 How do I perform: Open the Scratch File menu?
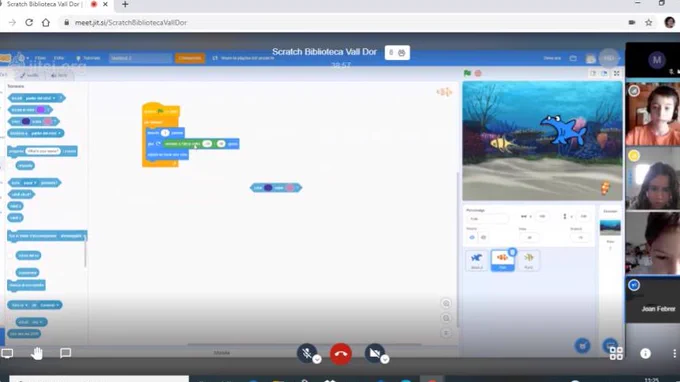tap(40, 58)
